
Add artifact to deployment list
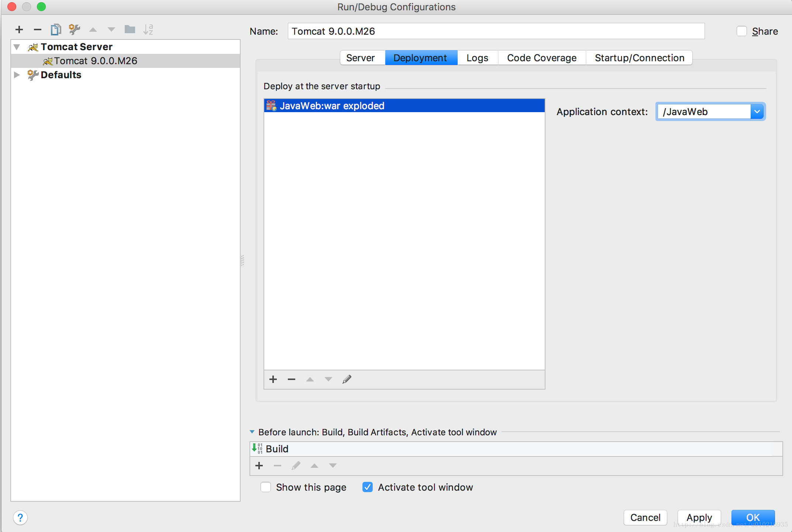273,379
